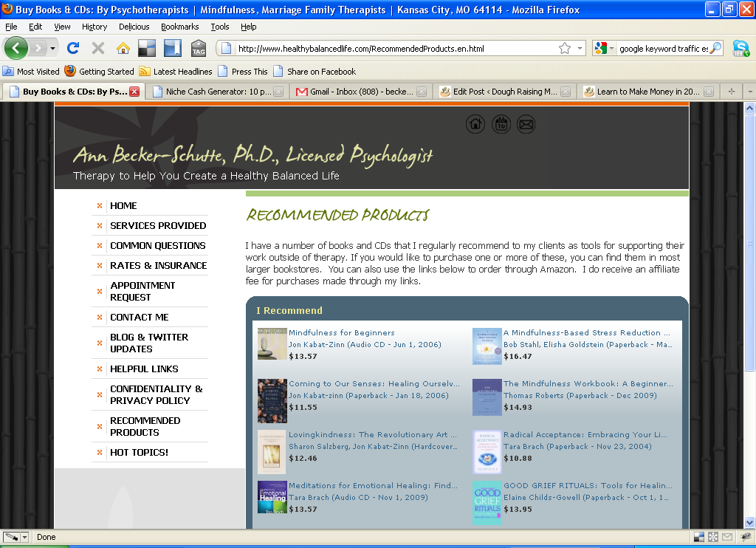Screen dimensions: 756x548
Task: Switch to the Niche Cash Generator tab
Action: tap(218, 92)
